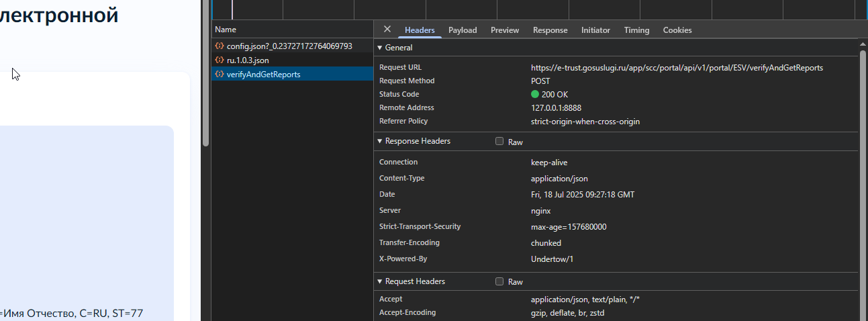Click the Undertow/1 value
The image size is (868, 321).
552,259
